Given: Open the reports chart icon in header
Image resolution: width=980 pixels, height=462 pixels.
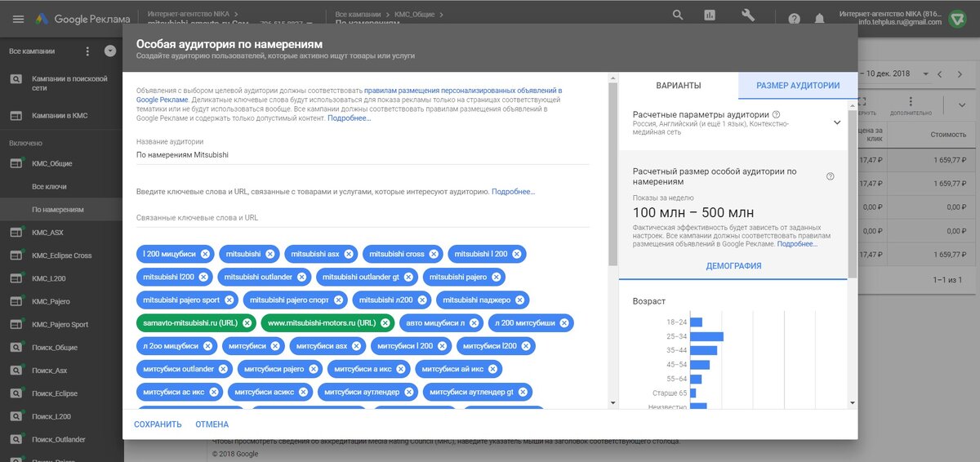Looking at the screenshot, I should pyautogui.click(x=710, y=16).
